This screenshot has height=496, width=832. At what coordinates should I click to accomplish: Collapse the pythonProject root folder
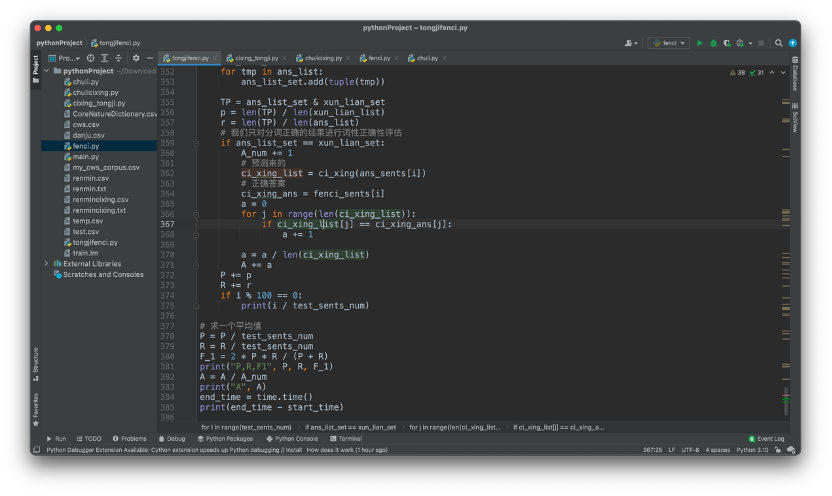tap(47, 71)
